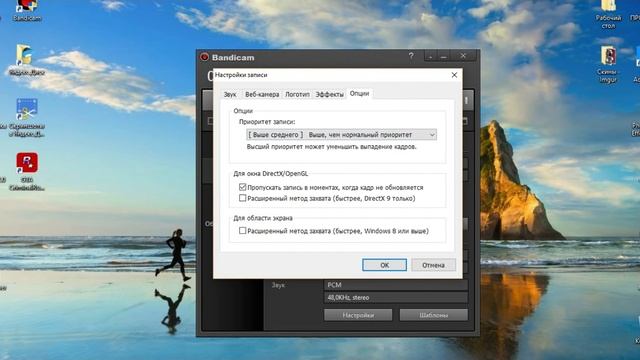Open the Скриншоты в Яндекс desktop shortcut
This screenshot has width=640, height=360.
tap(27, 117)
